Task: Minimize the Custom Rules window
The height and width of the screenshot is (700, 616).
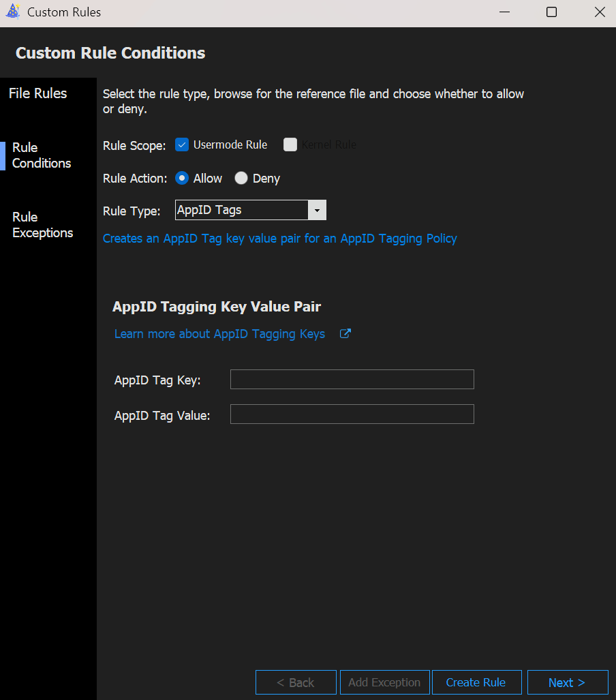Action: pyautogui.click(x=504, y=12)
